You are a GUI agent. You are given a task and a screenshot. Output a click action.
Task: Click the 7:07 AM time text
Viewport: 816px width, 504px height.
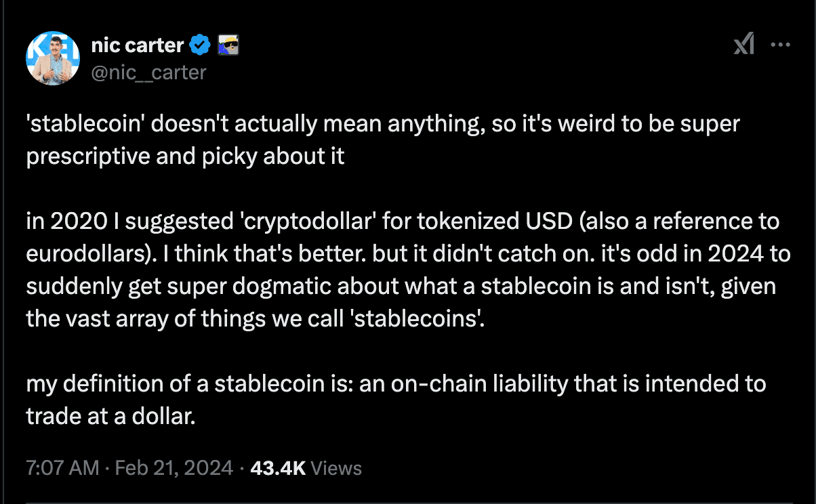pyautogui.click(x=62, y=468)
